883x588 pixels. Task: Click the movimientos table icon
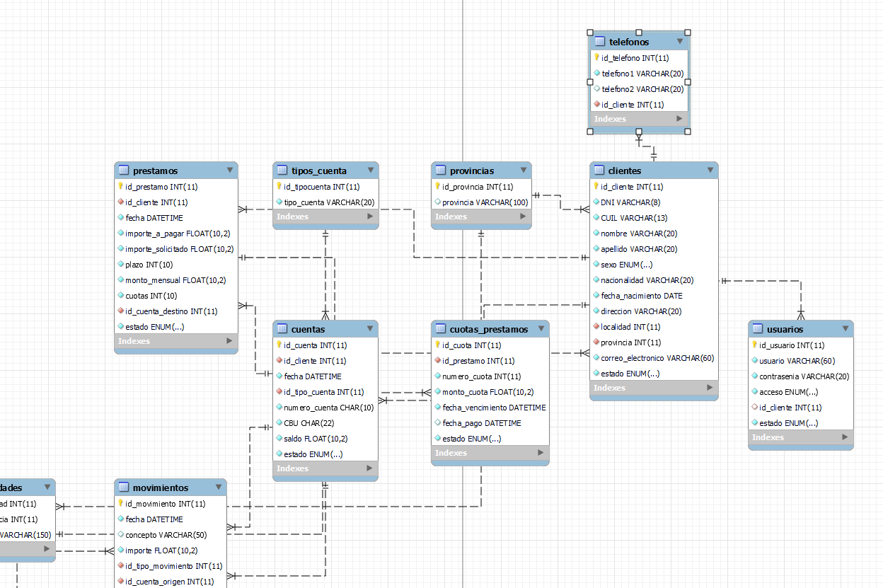pyautogui.click(x=123, y=488)
